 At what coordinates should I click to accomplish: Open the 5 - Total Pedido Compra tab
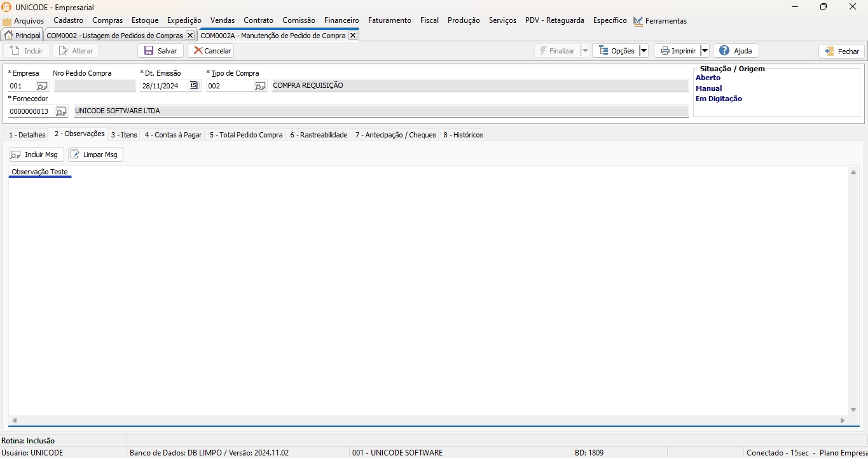pos(246,135)
